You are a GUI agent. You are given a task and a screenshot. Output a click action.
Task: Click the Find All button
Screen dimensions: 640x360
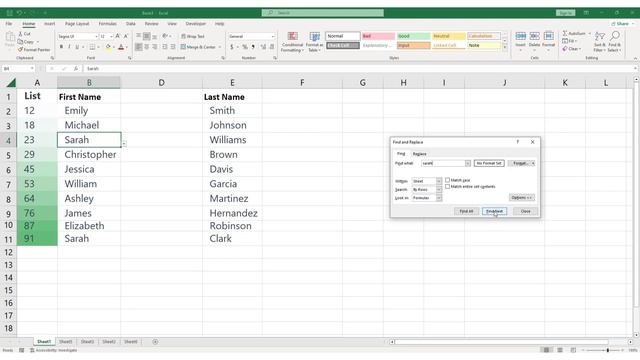pos(466,211)
